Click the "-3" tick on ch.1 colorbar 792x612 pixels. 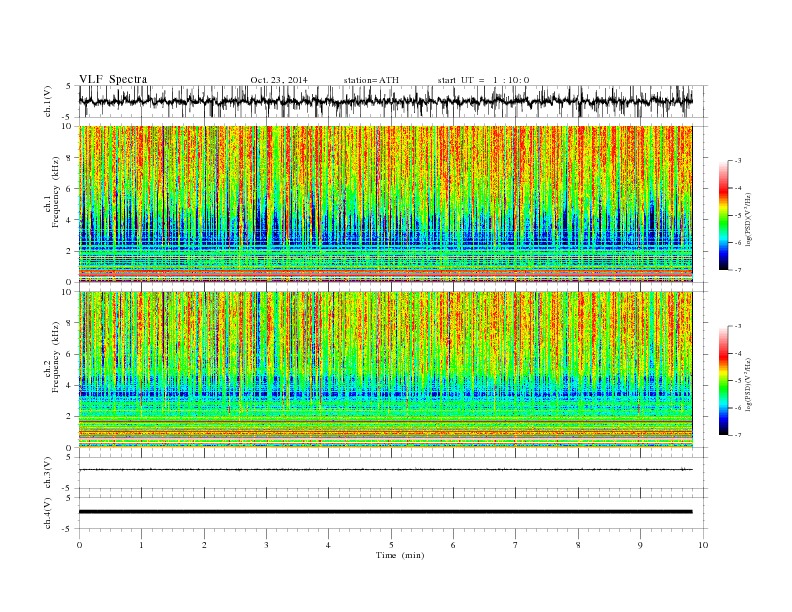737,161
